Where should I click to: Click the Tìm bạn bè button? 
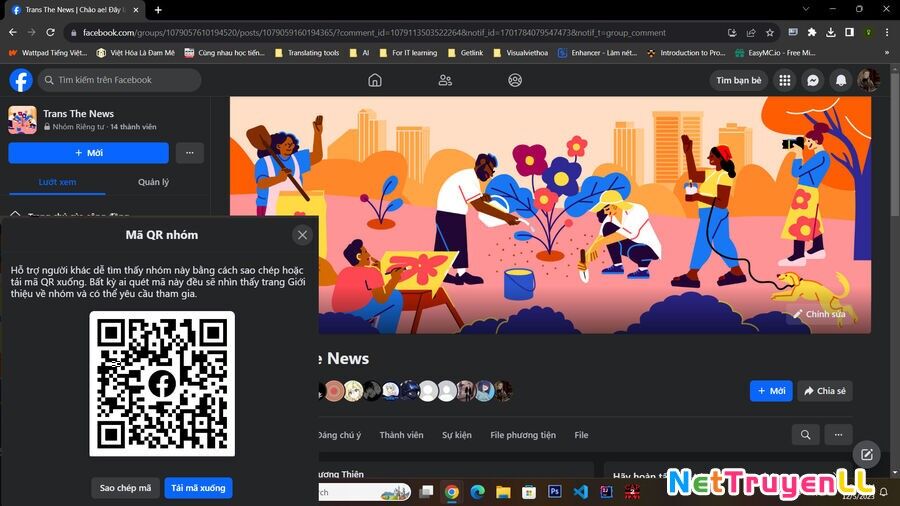pos(739,80)
